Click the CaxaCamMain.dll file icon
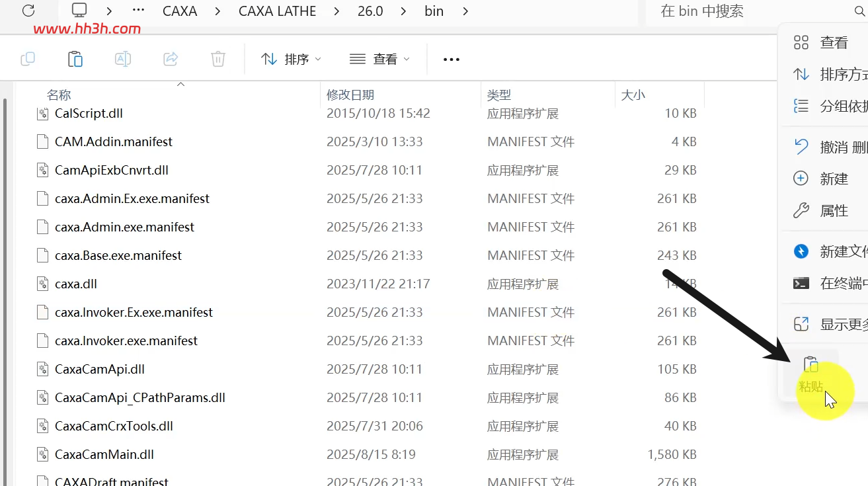 pos(43,454)
